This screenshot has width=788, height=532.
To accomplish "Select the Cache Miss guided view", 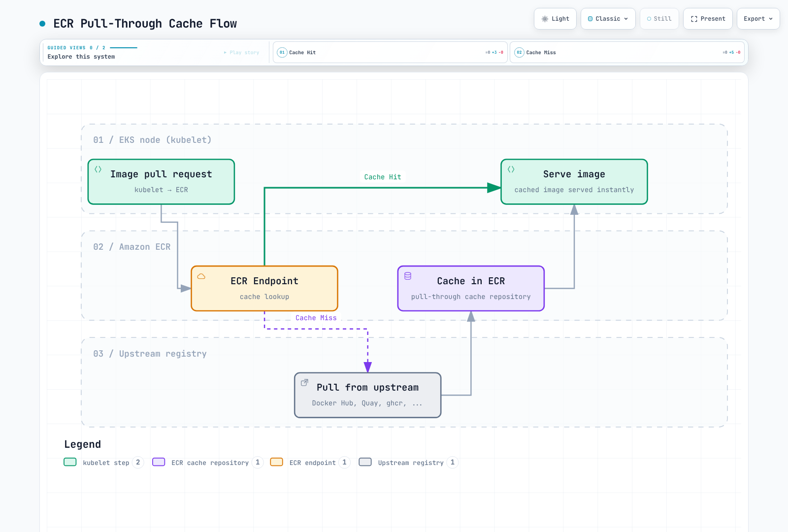I will (x=627, y=52).
